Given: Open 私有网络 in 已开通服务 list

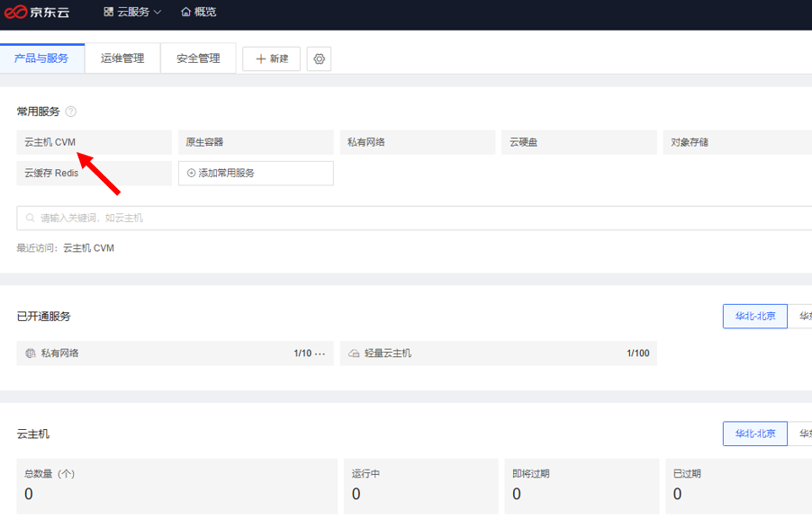Looking at the screenshot, I should (175, 353).
